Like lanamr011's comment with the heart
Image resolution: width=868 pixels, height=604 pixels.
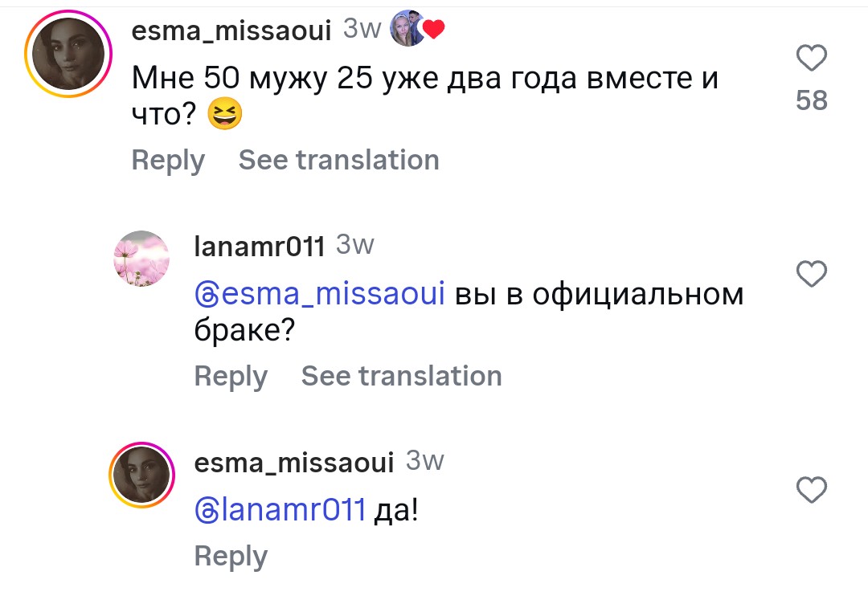coord(811,274)
